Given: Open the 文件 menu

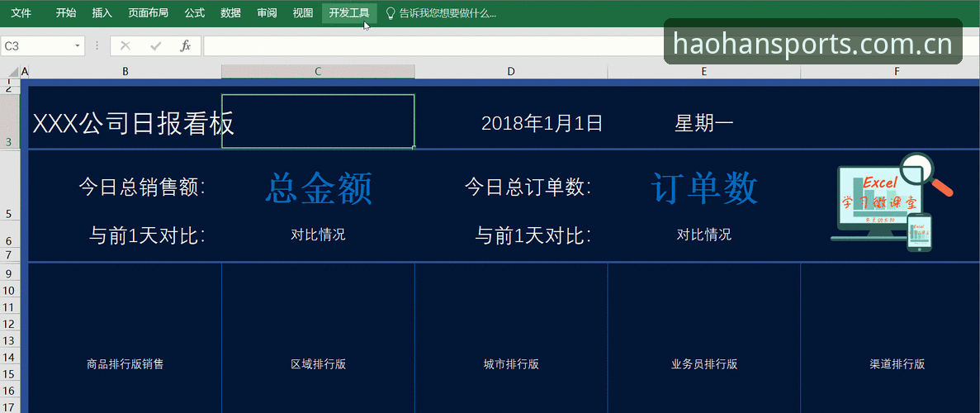Looking at the screenshot, I should 21,12.
